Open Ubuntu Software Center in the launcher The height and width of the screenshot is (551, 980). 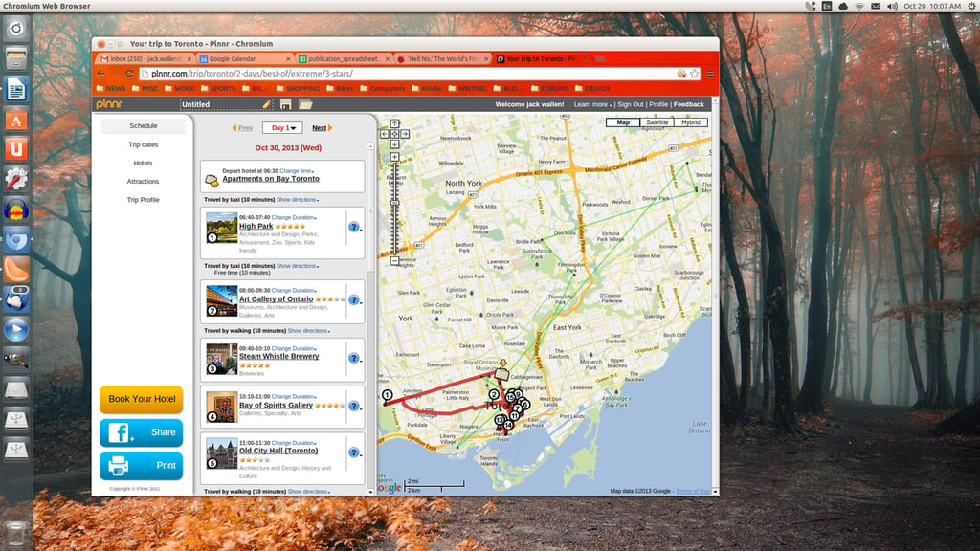tap(16, 119)
